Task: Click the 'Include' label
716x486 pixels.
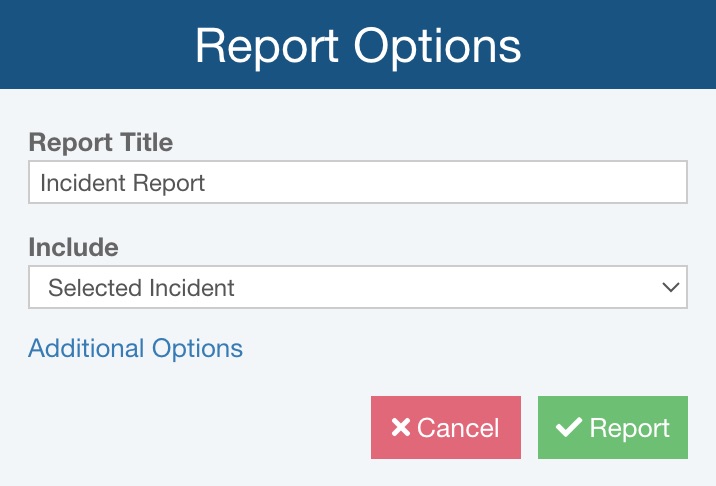Action: 73,247
